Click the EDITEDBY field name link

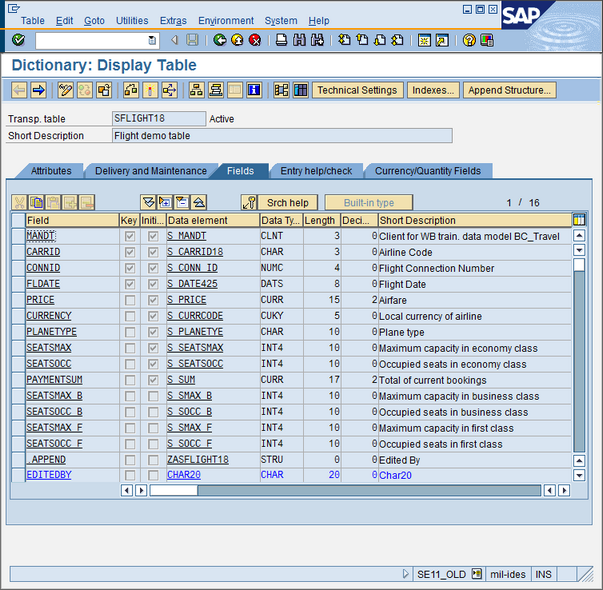pos(49,475)
